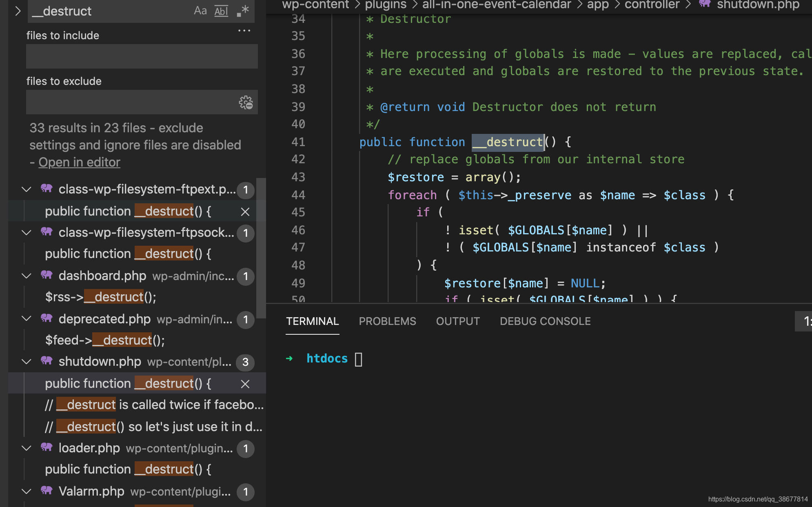
Task: Collapse deprecated.php results group
Action: [x=27, y=318]
